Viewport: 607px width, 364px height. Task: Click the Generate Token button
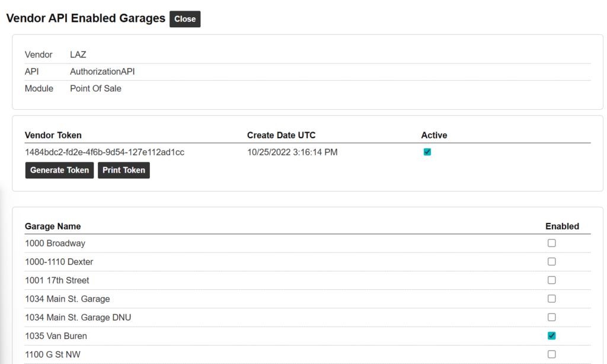[59, 170]
